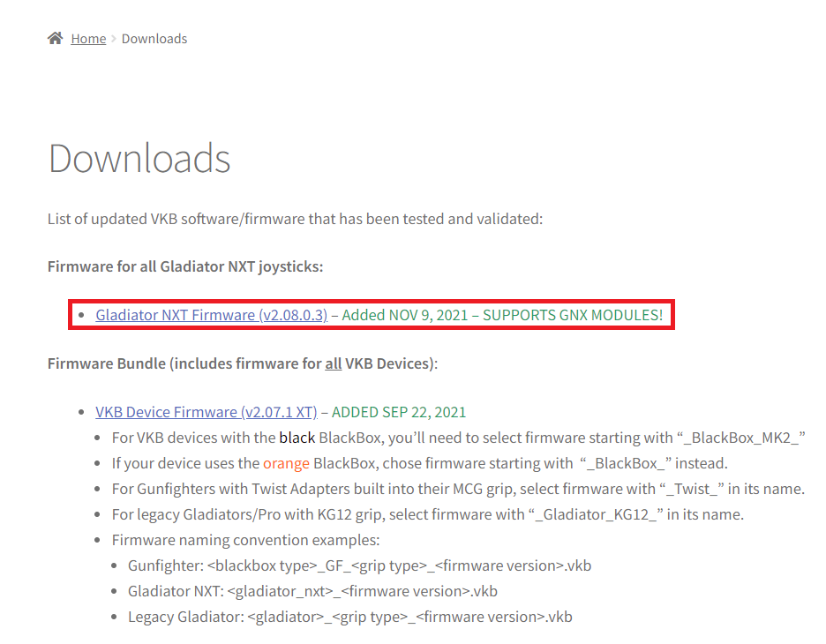Image resolution: width=826 pixels, height=644 pixels.
Task: Click 'ADDED SEP 22, 2021' green text
Action: coord(399,412)
